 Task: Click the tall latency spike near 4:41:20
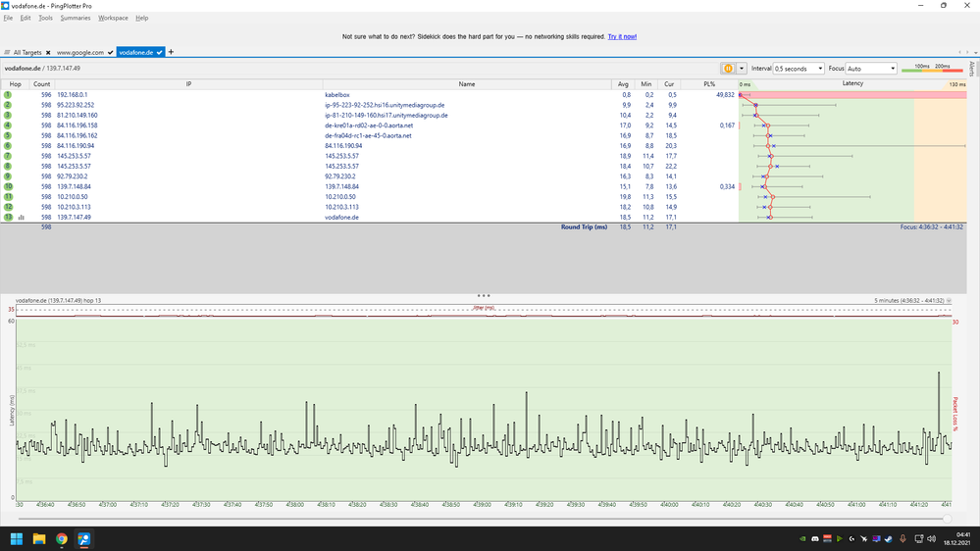pyautogui.click(x=938, y=403)
